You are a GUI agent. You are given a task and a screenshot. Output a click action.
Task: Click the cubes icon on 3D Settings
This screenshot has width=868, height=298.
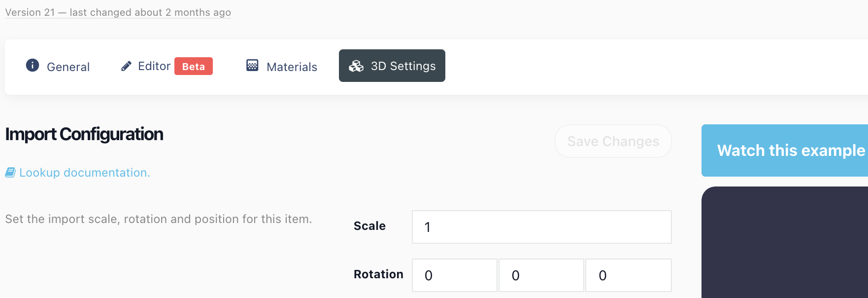(x=356, y=66)
